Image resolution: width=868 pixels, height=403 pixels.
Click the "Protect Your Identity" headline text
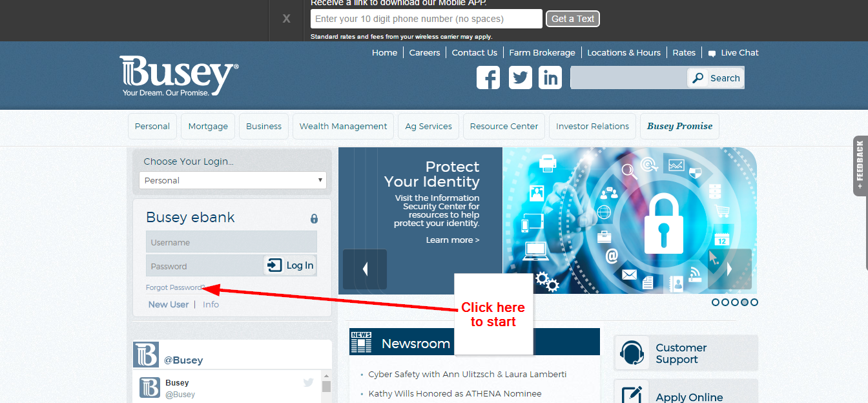(x=432, y=174)
